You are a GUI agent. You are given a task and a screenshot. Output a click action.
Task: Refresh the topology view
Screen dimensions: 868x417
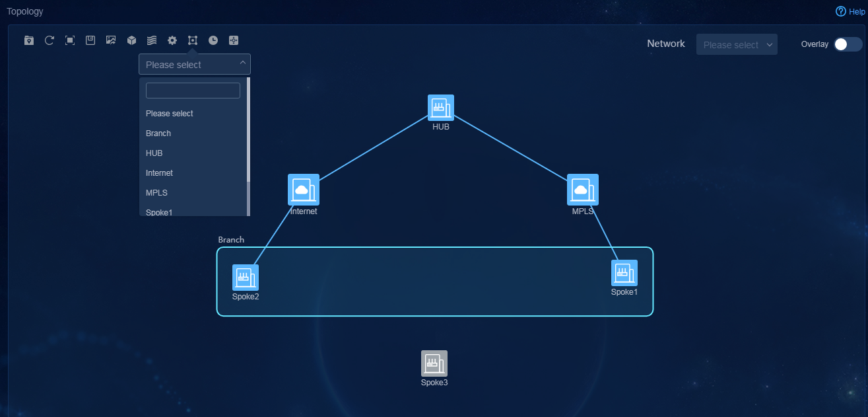50,40
